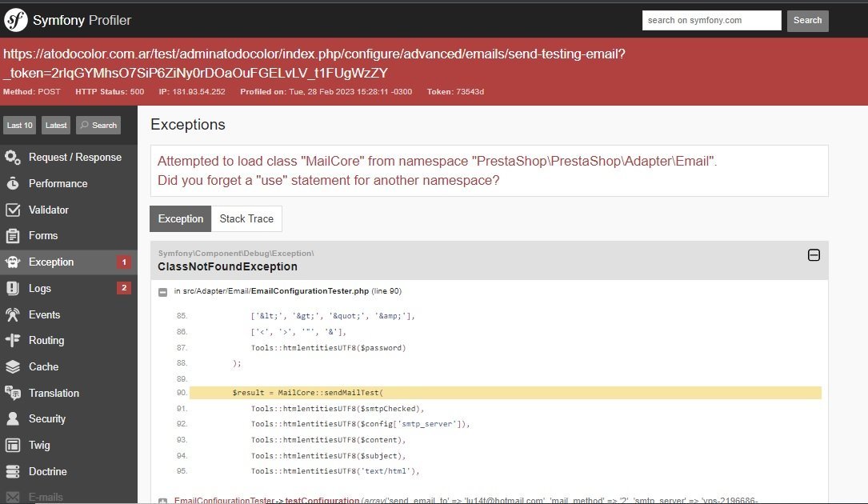The image size is (868, 504).
Task: Click the Doctrine database icon
Action: click(x=13, y=471)
